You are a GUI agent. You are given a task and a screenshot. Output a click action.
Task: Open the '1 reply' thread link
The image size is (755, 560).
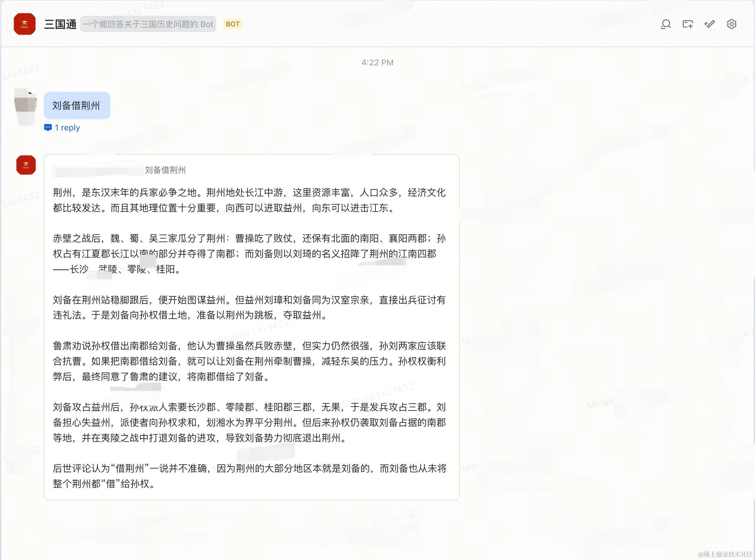[67, 128]
